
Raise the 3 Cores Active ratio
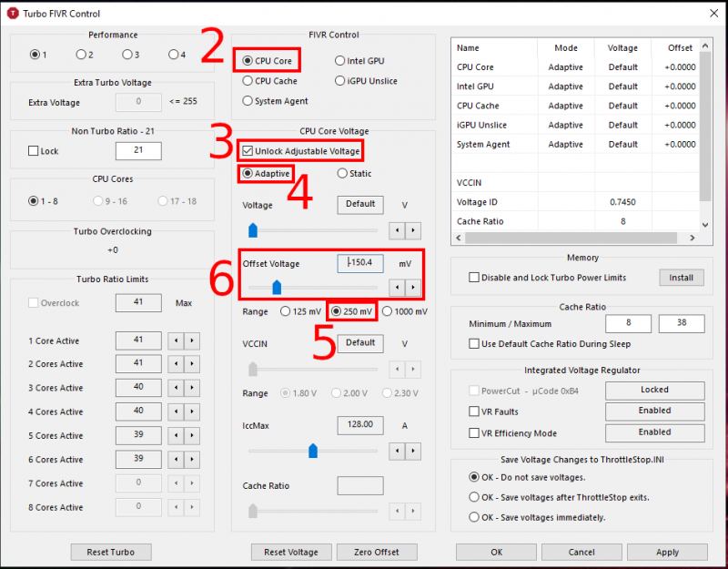click(x=192, y=388)
